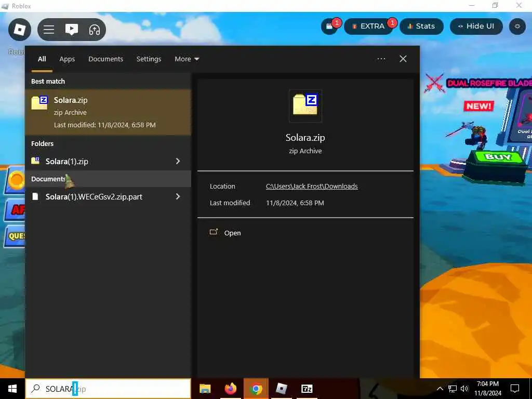This screenshot has height=399, width=532.
Task: Expand the More dropdown in search
Action: [x=187, y=59]
